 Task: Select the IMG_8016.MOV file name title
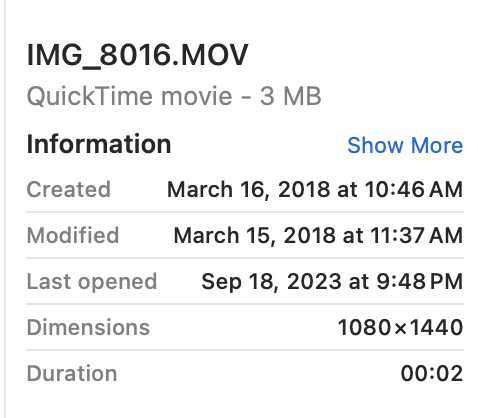[x=137, y=55]
